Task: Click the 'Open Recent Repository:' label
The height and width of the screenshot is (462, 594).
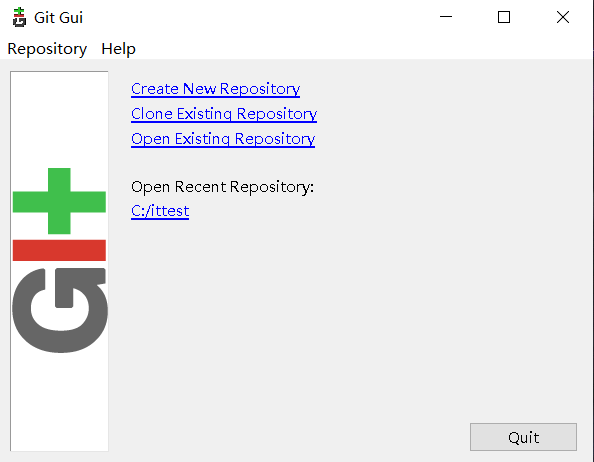Action: [x=222, y=187]
